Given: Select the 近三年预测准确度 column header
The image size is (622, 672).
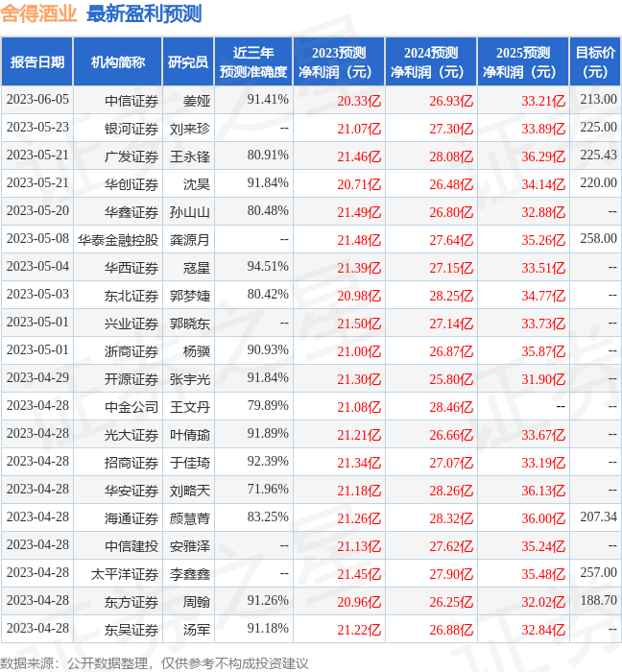Looking at the screenshot, I should [x=253, y=62].
